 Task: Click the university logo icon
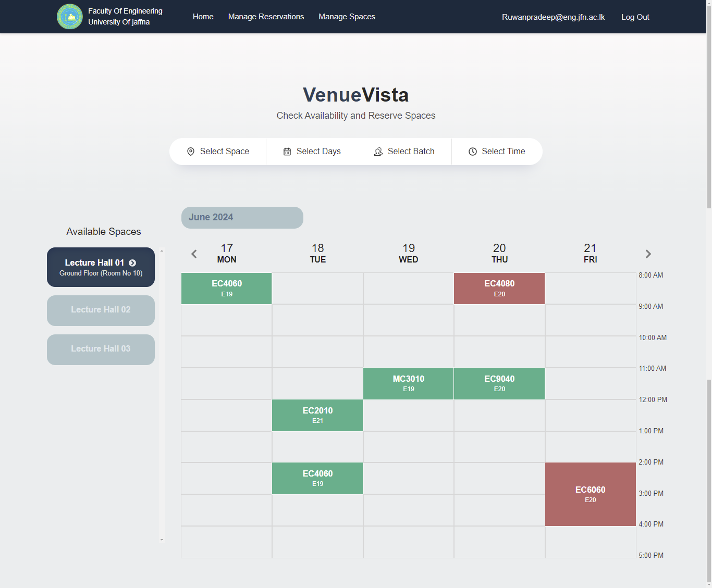(70, 17)
